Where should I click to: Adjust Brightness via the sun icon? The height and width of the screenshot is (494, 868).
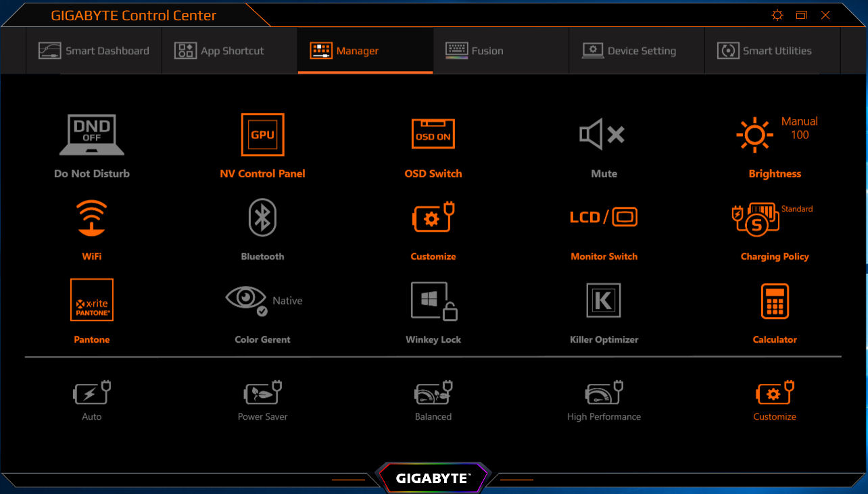click(x=754, y=134)
